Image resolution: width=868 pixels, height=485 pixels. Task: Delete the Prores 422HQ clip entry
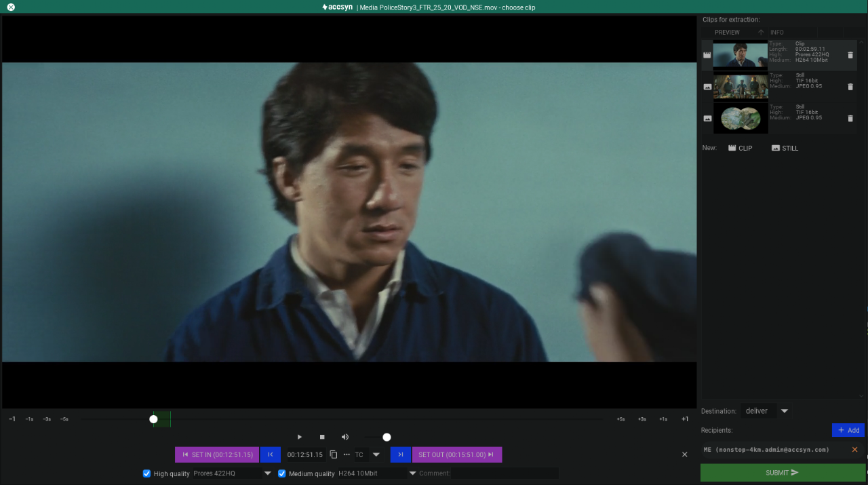(x=850, y=55)
